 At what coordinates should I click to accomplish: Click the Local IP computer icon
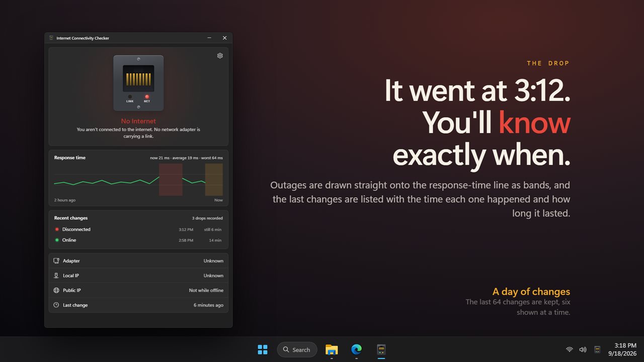coord(56,276)
